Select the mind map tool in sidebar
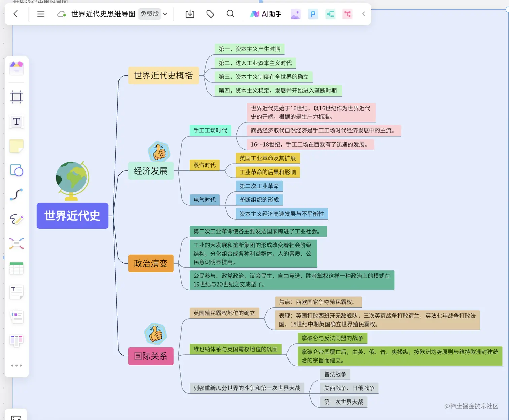 [x=16, y=243]
